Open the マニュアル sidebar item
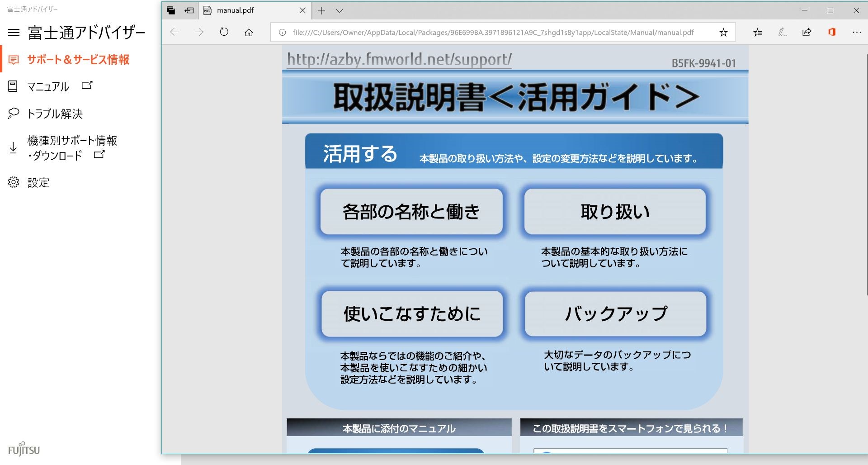Image resolution: width=868 pixels, height=465 pixels. [48, 86]
